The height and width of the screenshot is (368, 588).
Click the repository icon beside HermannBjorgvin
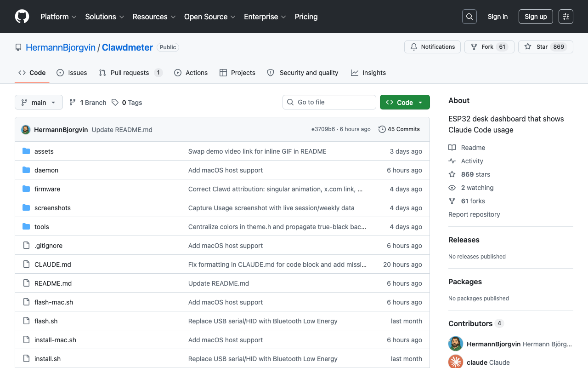[x=18, y=47]
